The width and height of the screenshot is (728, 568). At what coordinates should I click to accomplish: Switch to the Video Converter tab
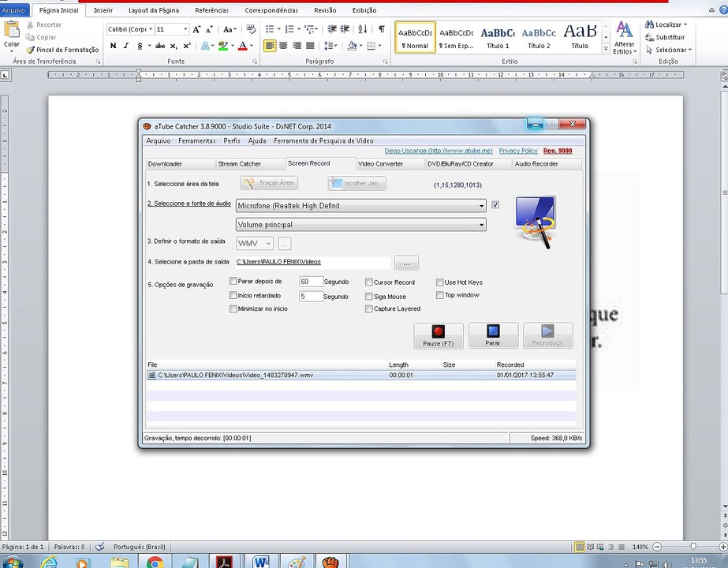coord(381,164)
